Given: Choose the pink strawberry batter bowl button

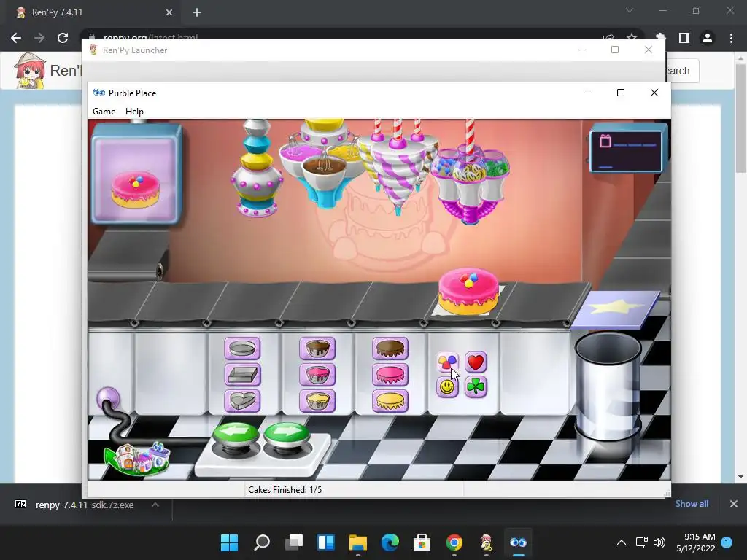Looking at the screenshot, I should (x=317, y=375).
